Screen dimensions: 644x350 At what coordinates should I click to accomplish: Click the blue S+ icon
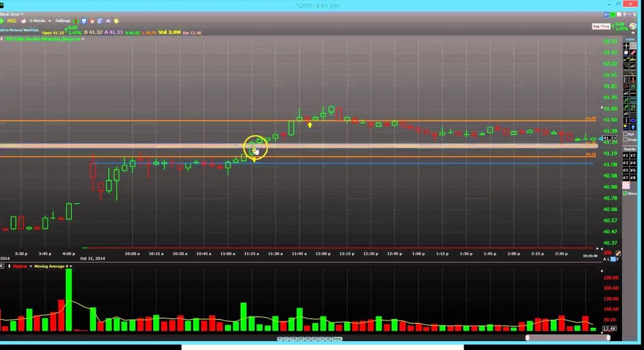(606, 14)
